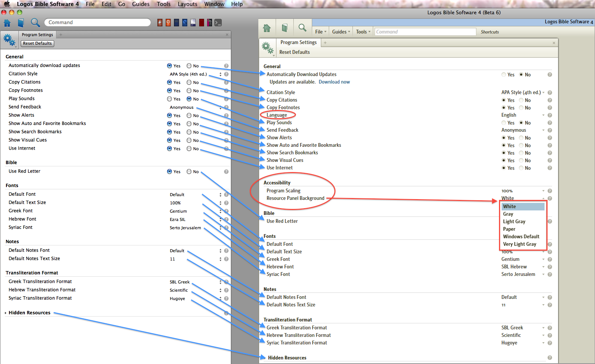
Task: Open the orange ESV book shortcut in Mac toolbar
Action: [168, 23]
